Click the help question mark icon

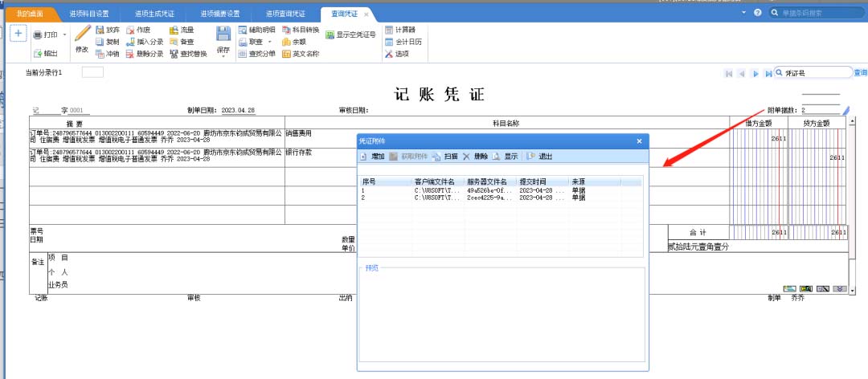click(x=758, y=12)
